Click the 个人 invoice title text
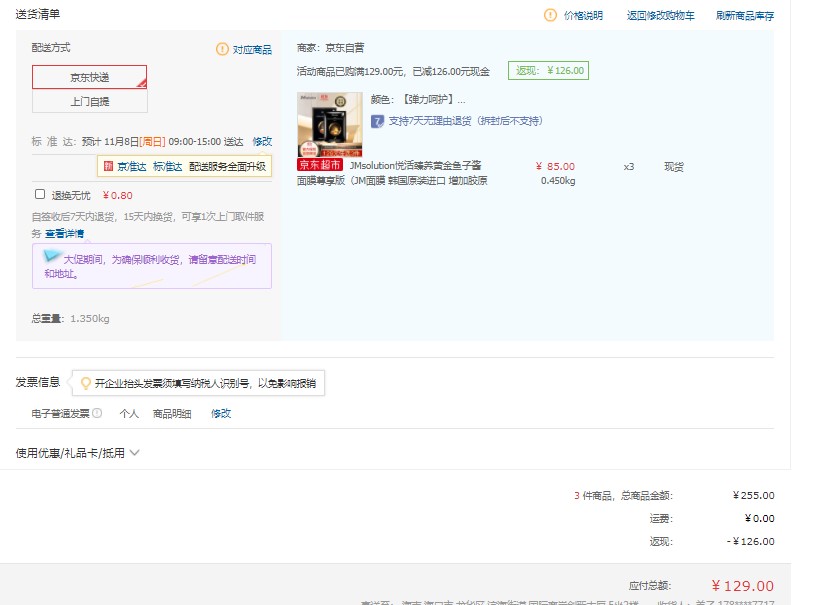The image size is (839, 605). (129, 413)
